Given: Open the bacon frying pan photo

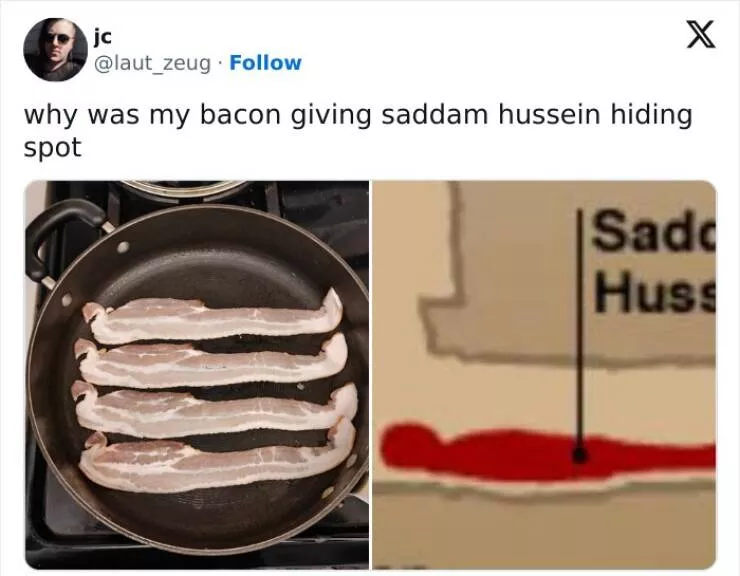Looking at the screenshot, I should point(197,374).
